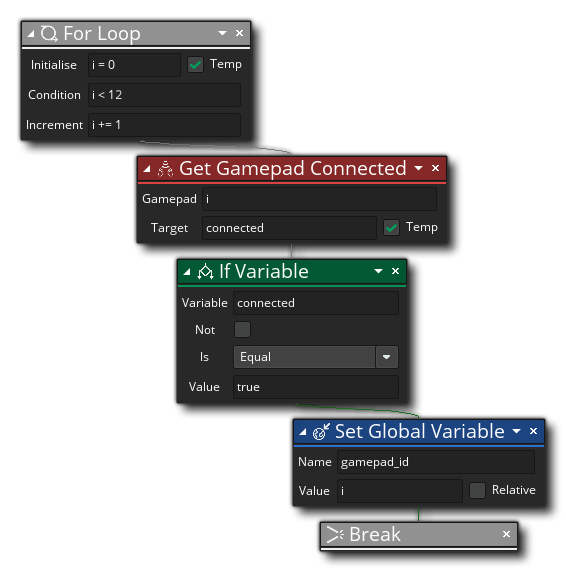Screen dimensions: 566x572
Task: Click the Variable field in If Variable
Action: 316,303
